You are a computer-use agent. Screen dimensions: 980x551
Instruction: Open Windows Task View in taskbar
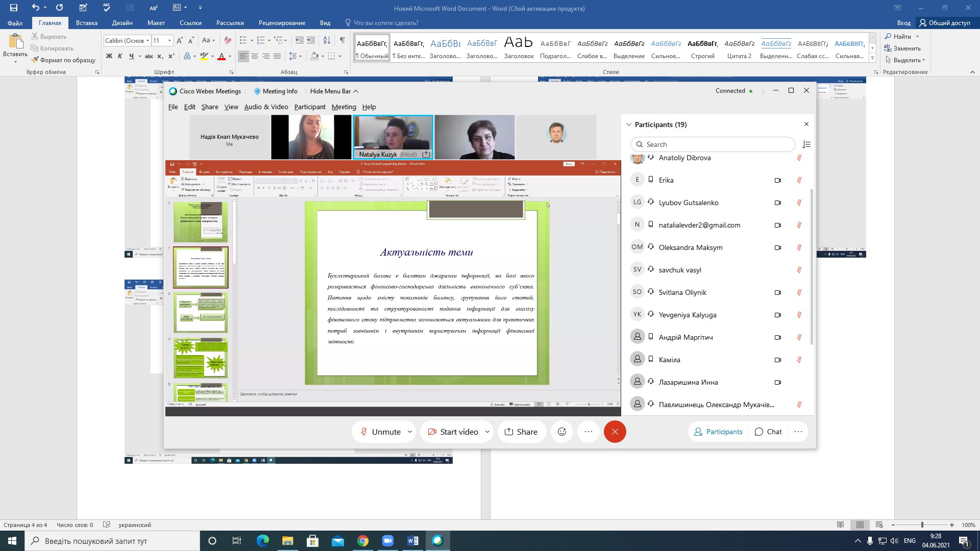[237, 541]
